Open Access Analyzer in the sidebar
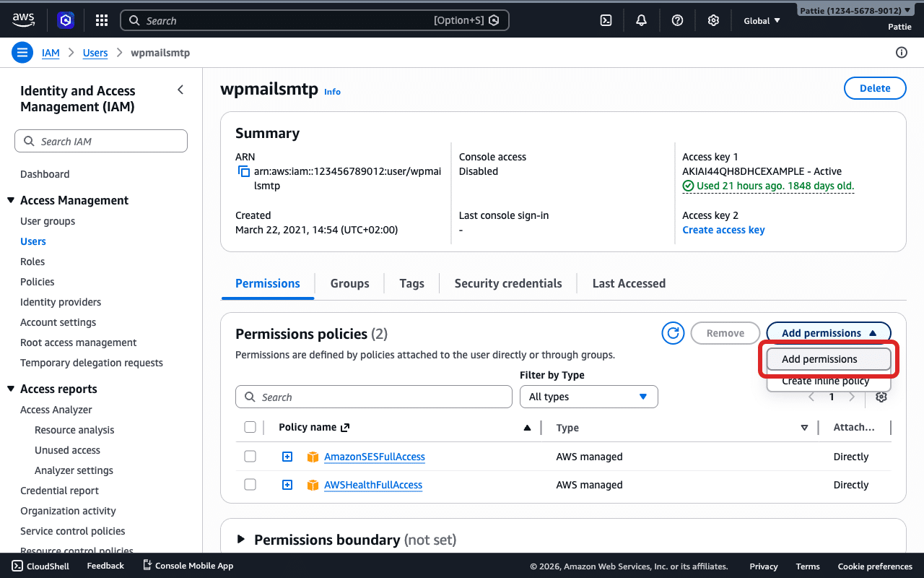This screenshot has height=578, width=924. point(56,410)
